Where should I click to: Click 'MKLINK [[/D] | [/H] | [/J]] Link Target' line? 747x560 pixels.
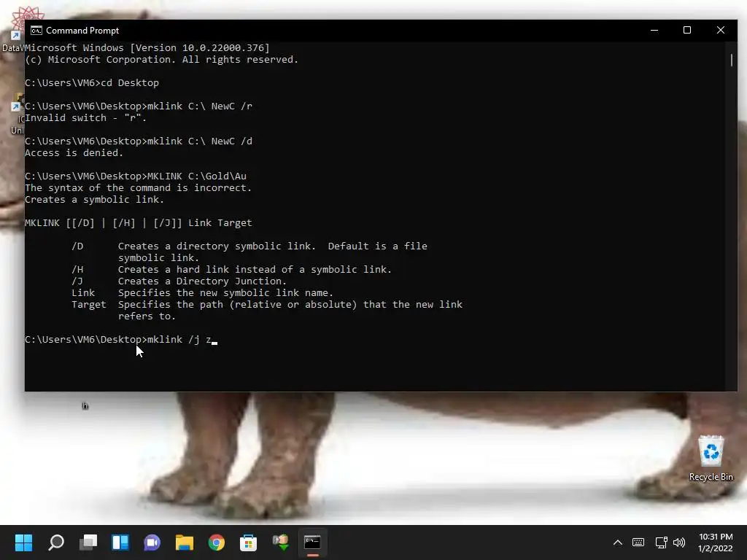[138, 223]
